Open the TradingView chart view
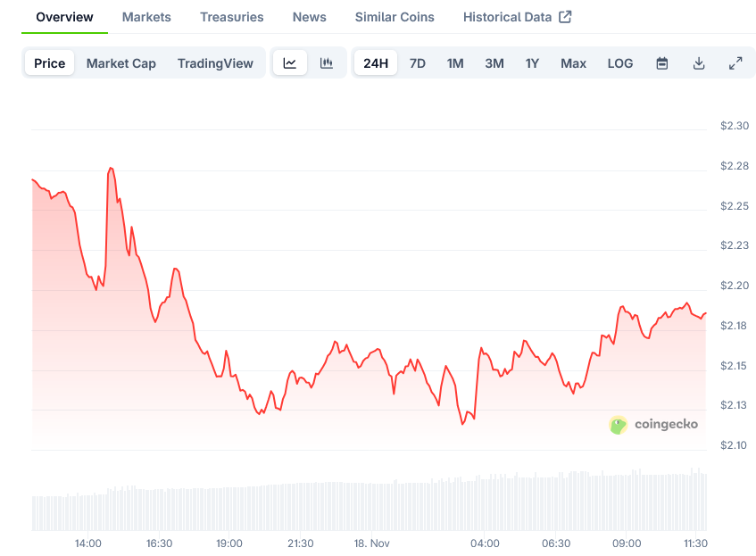Image resolution: width=756 pixels, height=556 pixels. pos(215,62)
